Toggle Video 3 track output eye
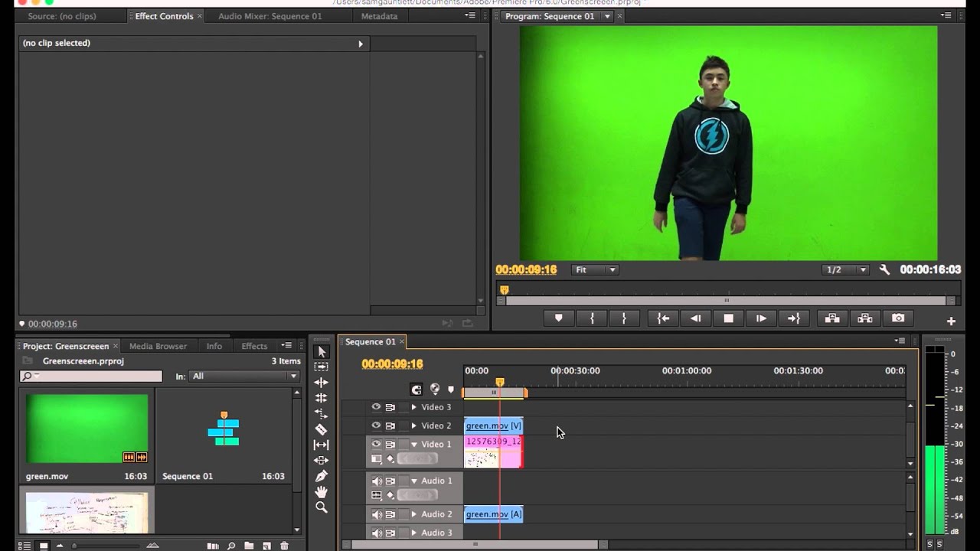Viewport: 980px width, 551px height. 376,407
